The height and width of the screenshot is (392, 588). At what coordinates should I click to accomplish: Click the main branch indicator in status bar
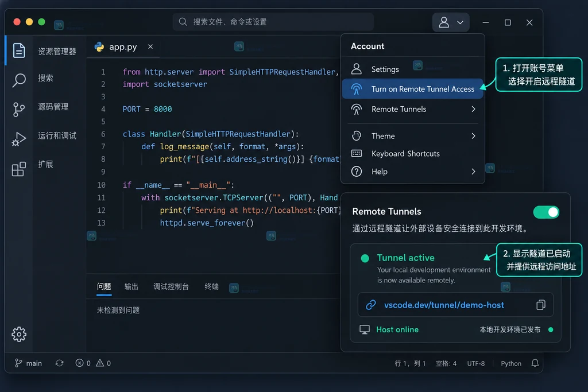28,363
